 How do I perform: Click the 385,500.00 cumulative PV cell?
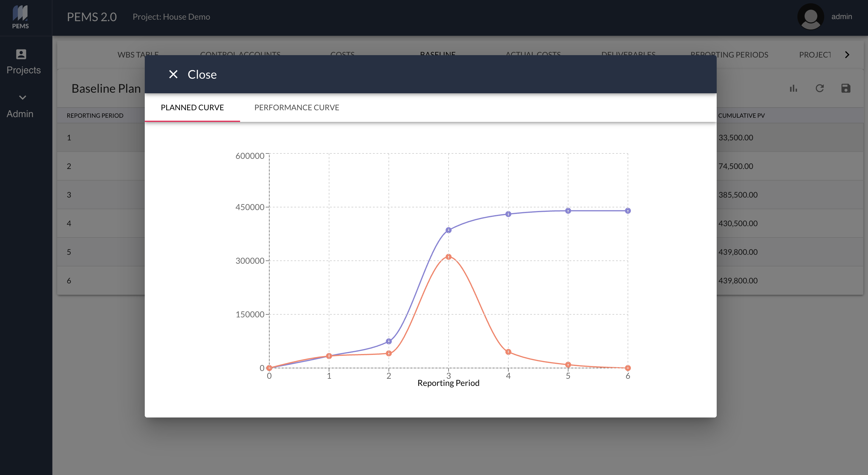[x=738, y=195]
